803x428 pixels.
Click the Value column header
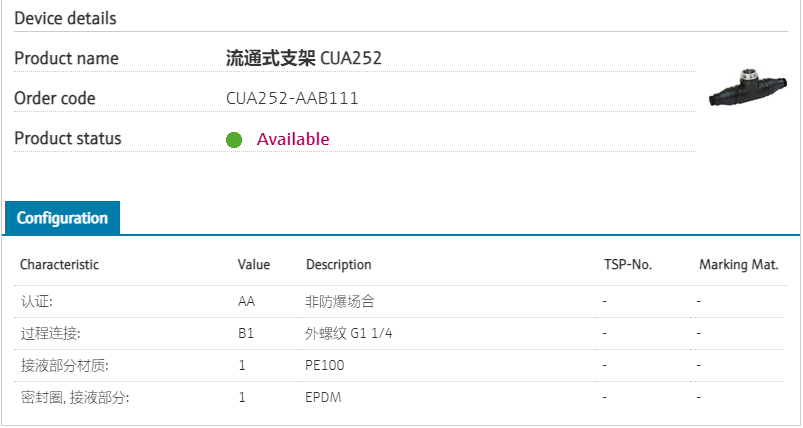[254, 265]
